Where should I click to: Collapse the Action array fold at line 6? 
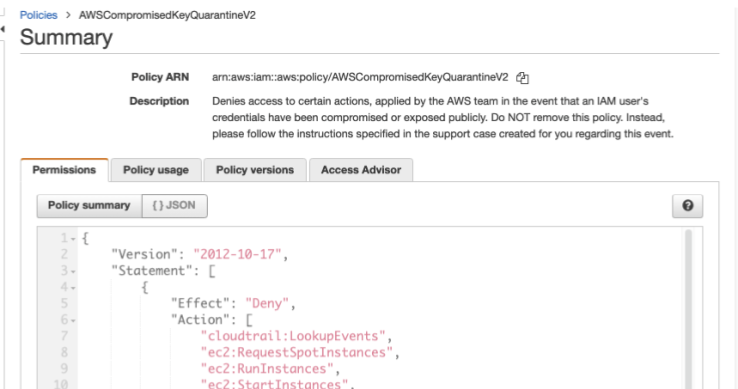tap(73, 321)
